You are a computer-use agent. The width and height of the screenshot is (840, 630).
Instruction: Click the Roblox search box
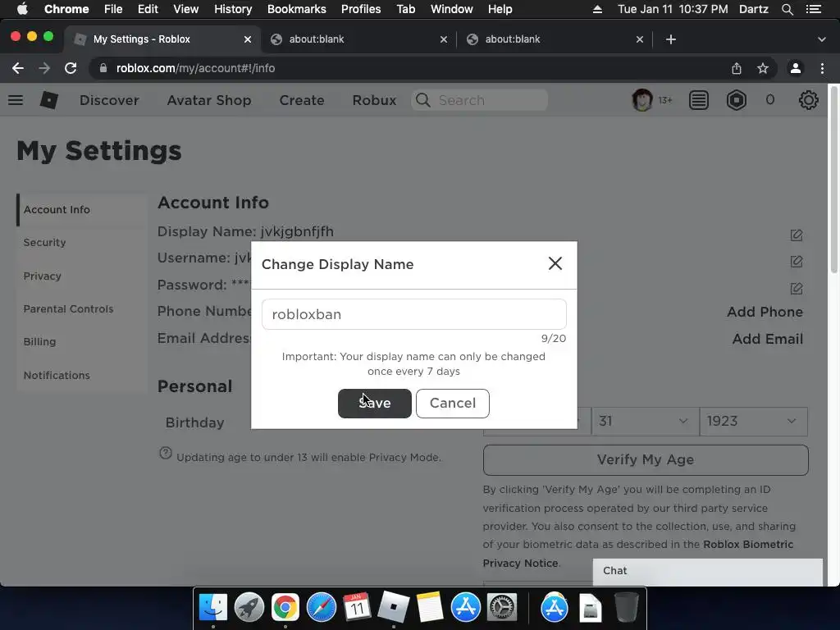479,100
